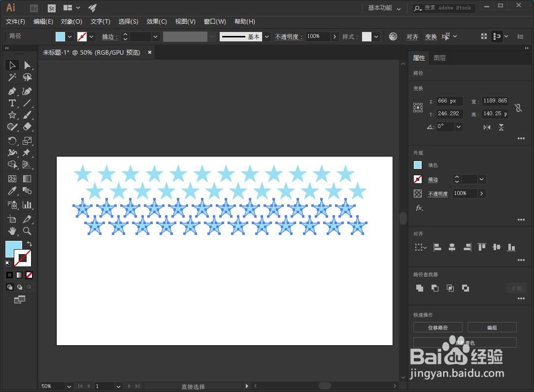Viewport: 534px width, 392px height.
Task: Select the Type tool
Action: (12, 103)
